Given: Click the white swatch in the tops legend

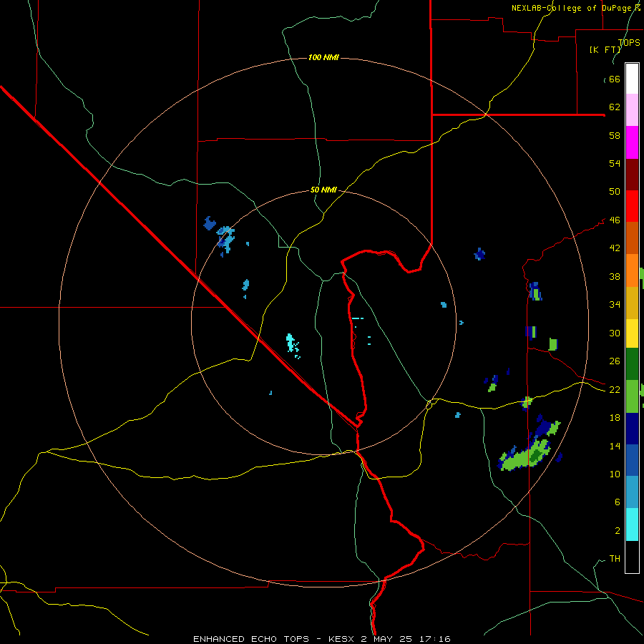Looking at the screenshot, I should tap(632, 79).
